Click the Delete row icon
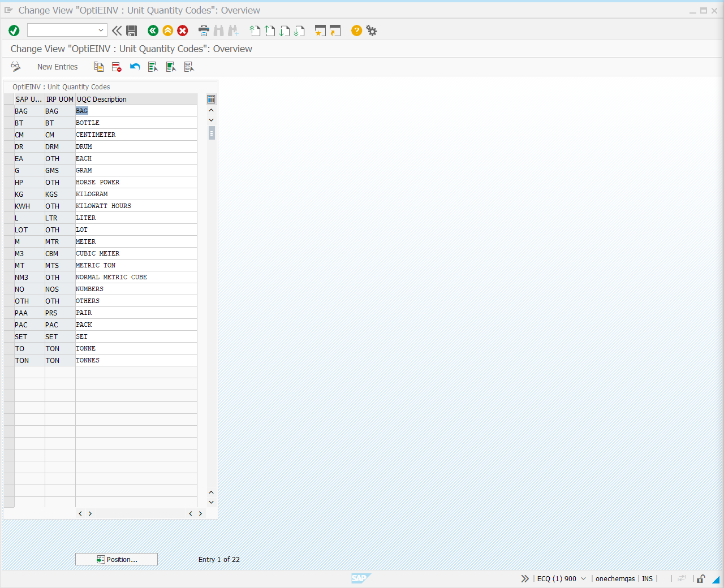 pos(117,67)
